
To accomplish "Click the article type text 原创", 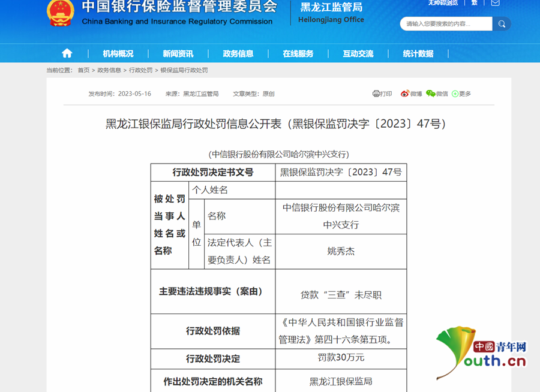I will tap(268, 94).
